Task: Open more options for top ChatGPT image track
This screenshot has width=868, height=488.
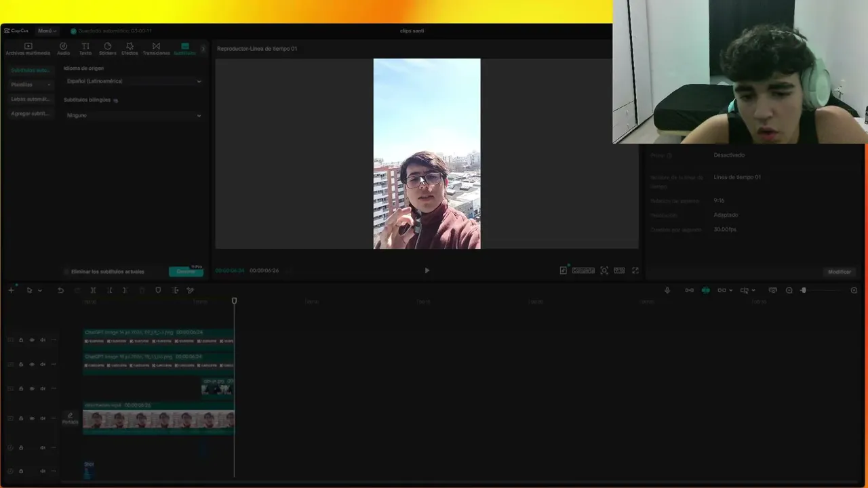Action: click(x=54, y=340)
